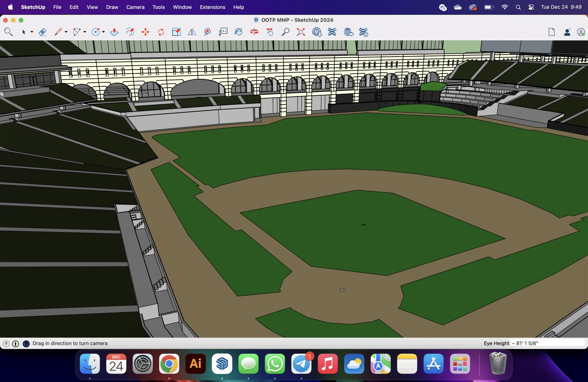Open the 3D Warehouse
Screen dimensions: 588x382
pyautogui.click(x=317, y=32)
